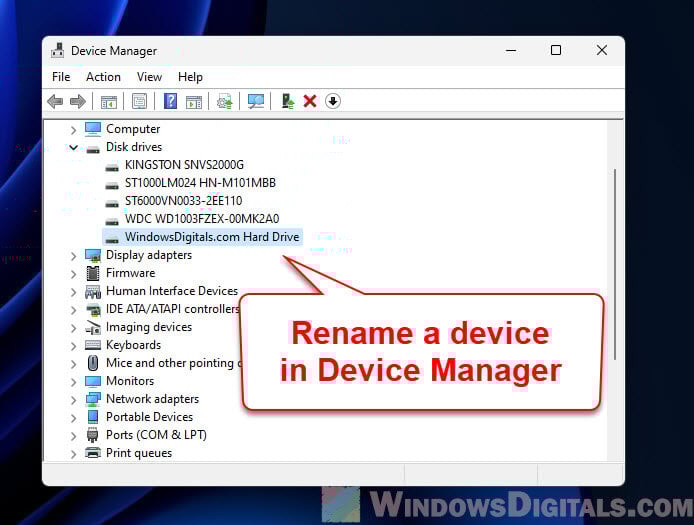Click the Keyboards category icon
This screenshot has height=525, width=694.
click(x=93, y=345)
